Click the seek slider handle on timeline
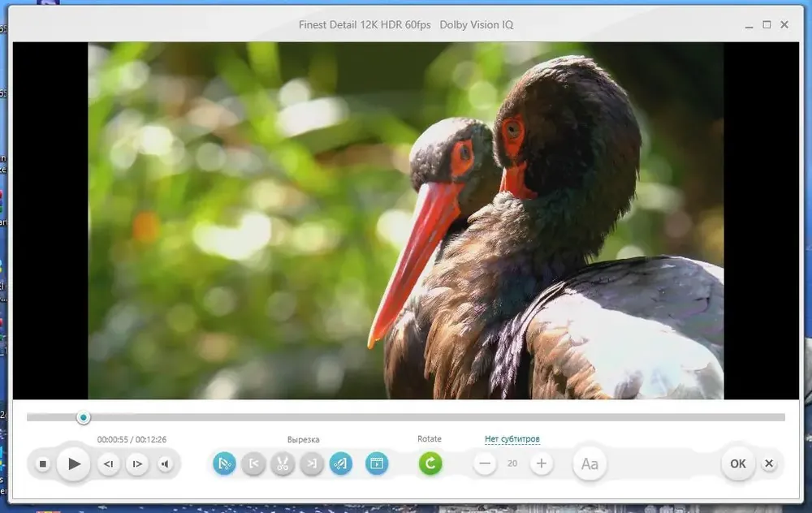This screenshot has width=812, height=513. pyautogui.click(x=83, y=417)
